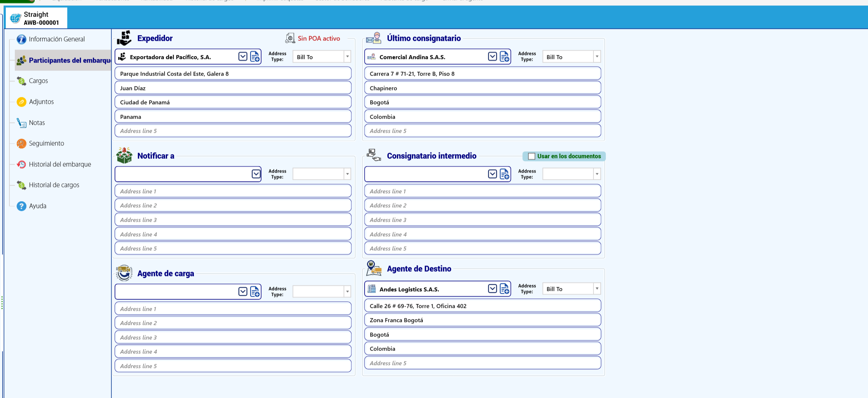Click the Ayuda question mark icon

[x=21, y=206]
